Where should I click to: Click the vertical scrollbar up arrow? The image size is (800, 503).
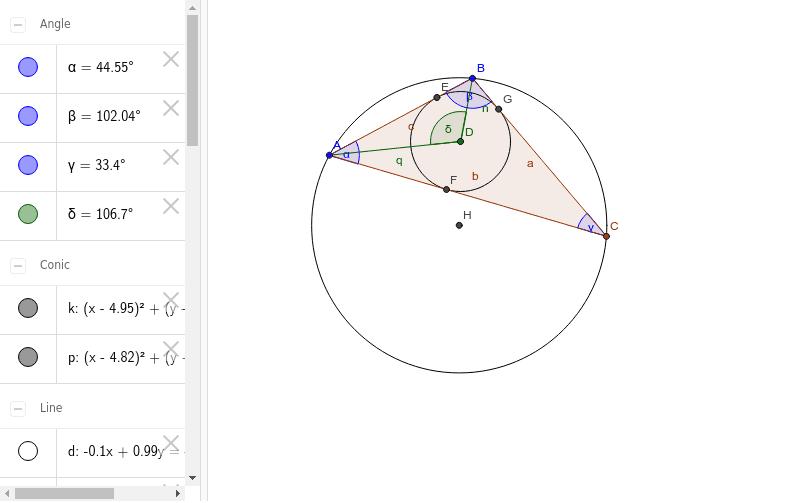(x=192, y=8)
